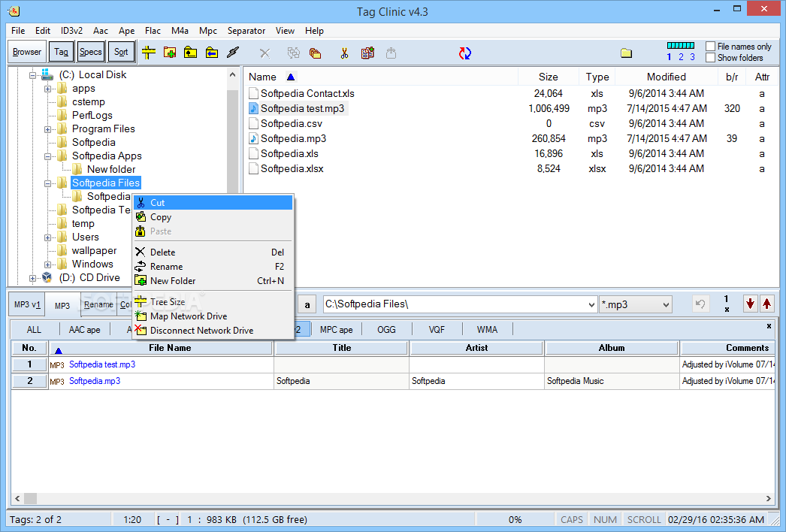Click the New Folder toolbar icon with green plus
Image resolution: width=786 pixels, height=532 pixels.
coord(169,53)
